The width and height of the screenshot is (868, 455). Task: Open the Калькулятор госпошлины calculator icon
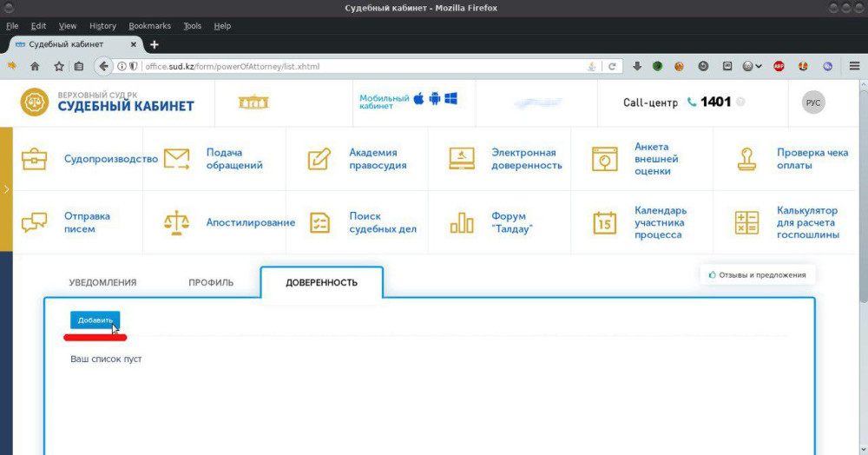click(746, 222)
